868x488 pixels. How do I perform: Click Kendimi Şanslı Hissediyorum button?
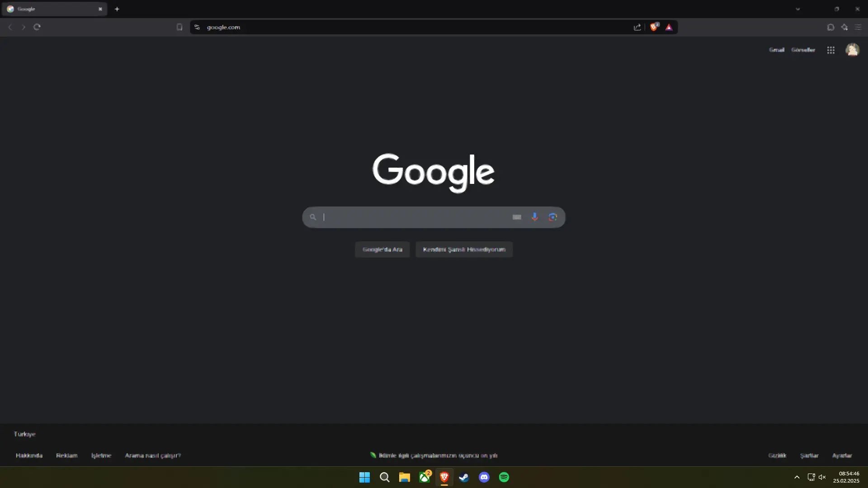coord(464,249)
